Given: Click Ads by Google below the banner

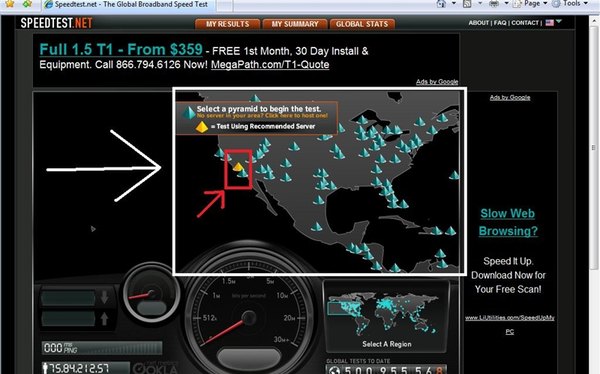Looking at the screenshot, I should (437, 82).
